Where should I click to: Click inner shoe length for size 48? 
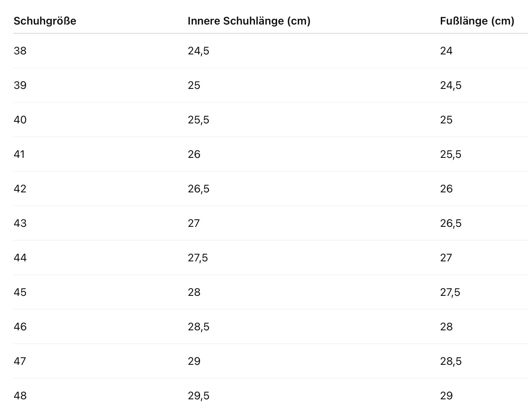tap(198, 396)
